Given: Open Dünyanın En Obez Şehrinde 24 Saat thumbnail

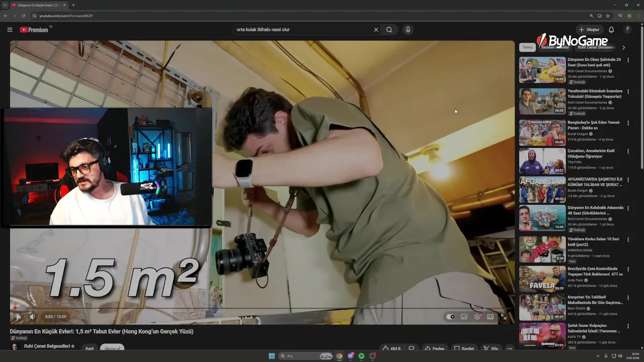Looking at the screenshot, I should tap(542, 70).
